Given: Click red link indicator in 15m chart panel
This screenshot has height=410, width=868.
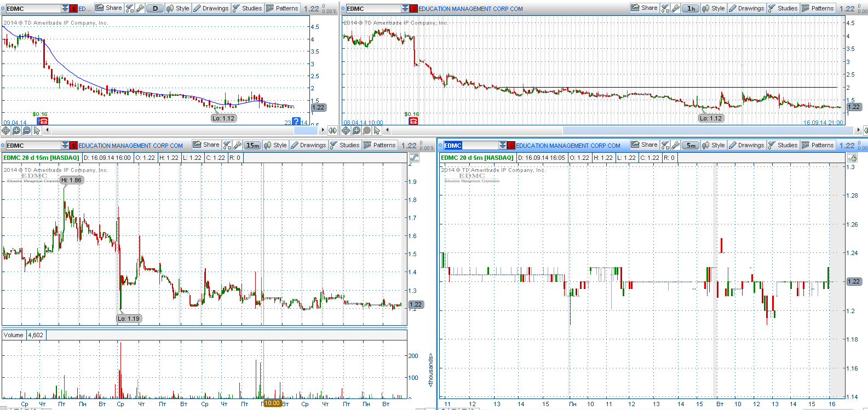Looking at the screenshot, I should click(73, 146).
